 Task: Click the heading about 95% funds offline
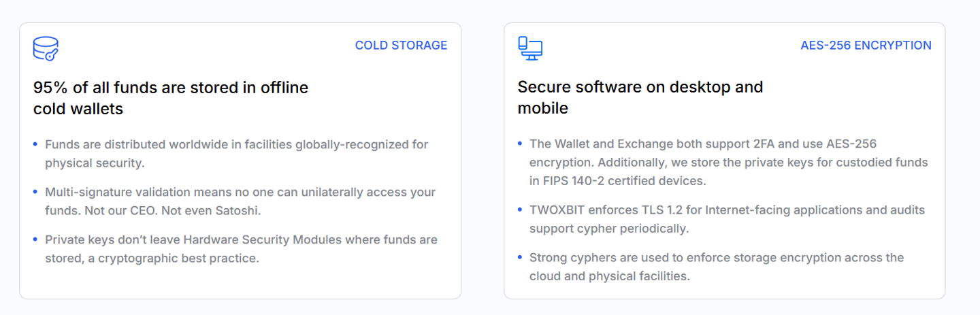tap(170, 98)
